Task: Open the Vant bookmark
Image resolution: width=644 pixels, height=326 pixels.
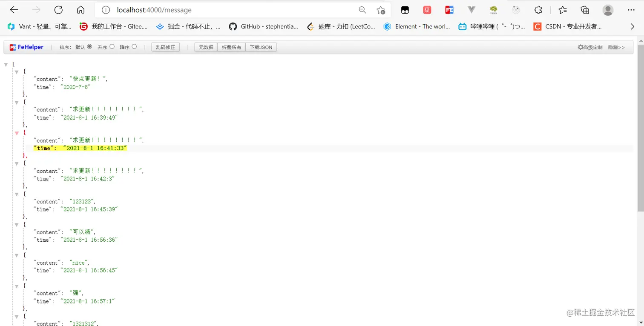Action: click(x=40, y=26)
